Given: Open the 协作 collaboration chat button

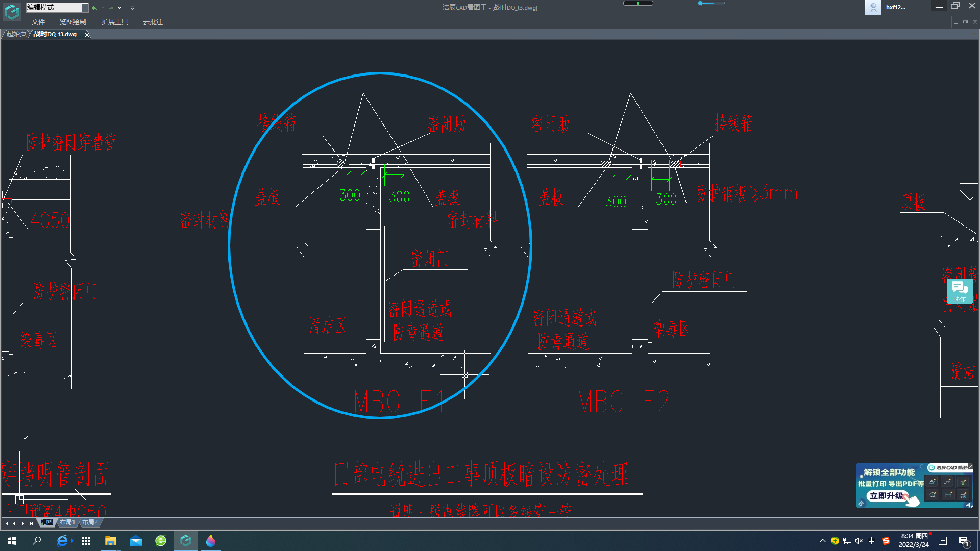Looking at the screenshot, I should click(x=960, y=291).
